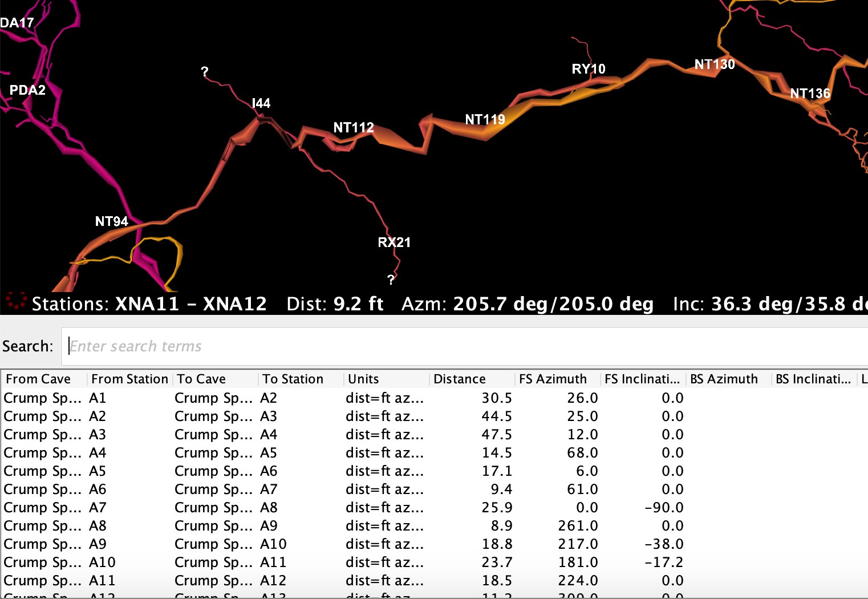Click question mark label below RX21
Viewport: 868px width, 599px height.
pos(391,280)
